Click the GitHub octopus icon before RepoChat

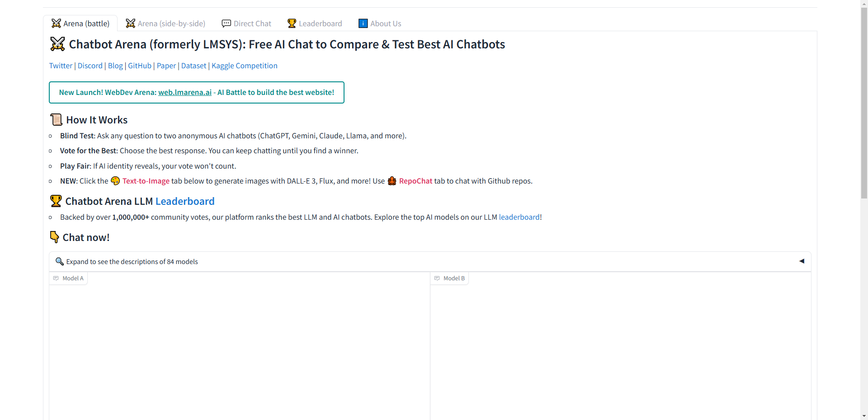[x=392, y=181]
